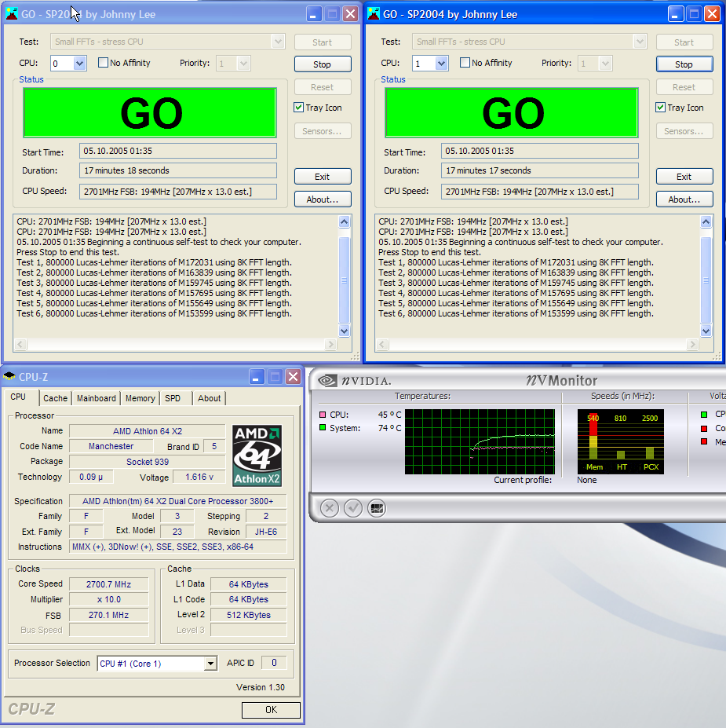Click the NVIDIA eye logo in nVMonitor
This screenshot has width=726, height=728.
327,381
